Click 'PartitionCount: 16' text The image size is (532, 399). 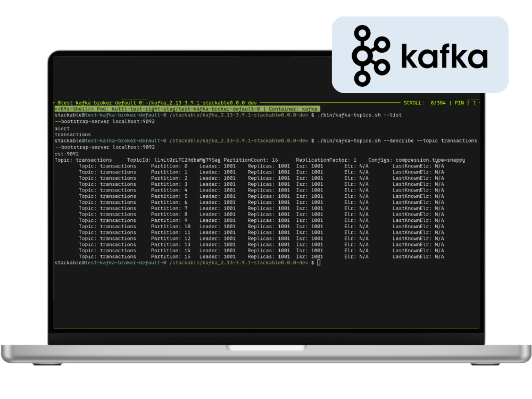[251, 160]
